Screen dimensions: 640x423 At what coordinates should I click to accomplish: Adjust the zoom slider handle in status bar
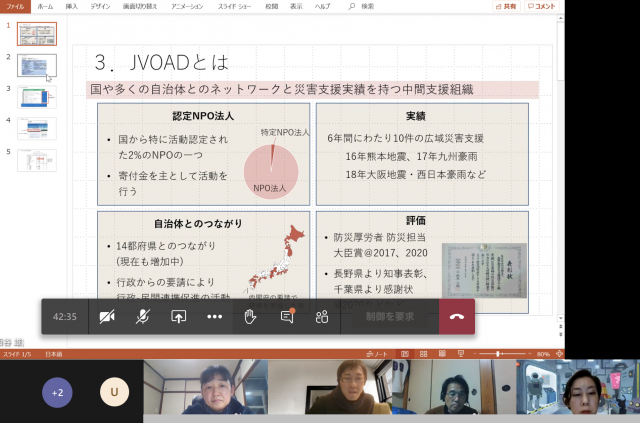(x=498, y=354)
